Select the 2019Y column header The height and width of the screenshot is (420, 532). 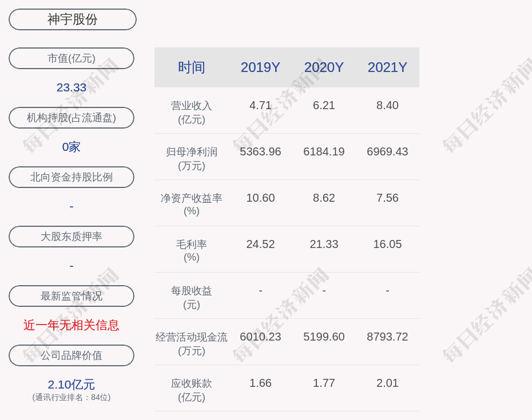pos(260,67)
